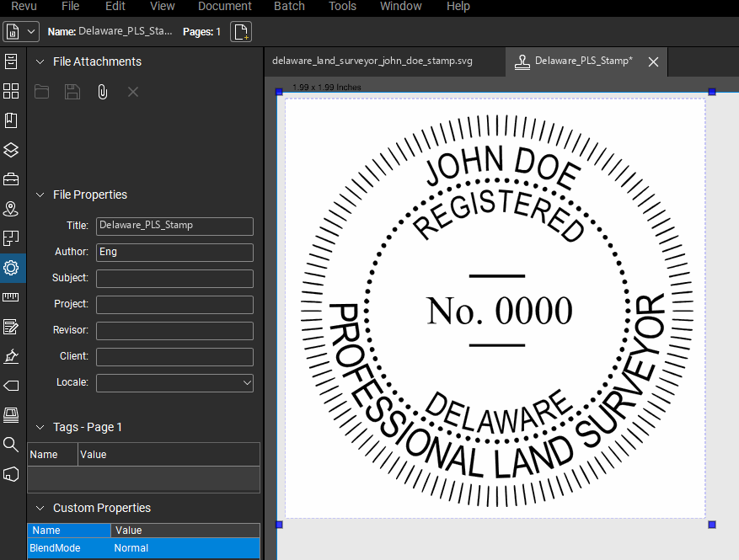Viewport: 739px width, 560px height.
Task: Open the Locale dropdown
Action: coord(175,383)
